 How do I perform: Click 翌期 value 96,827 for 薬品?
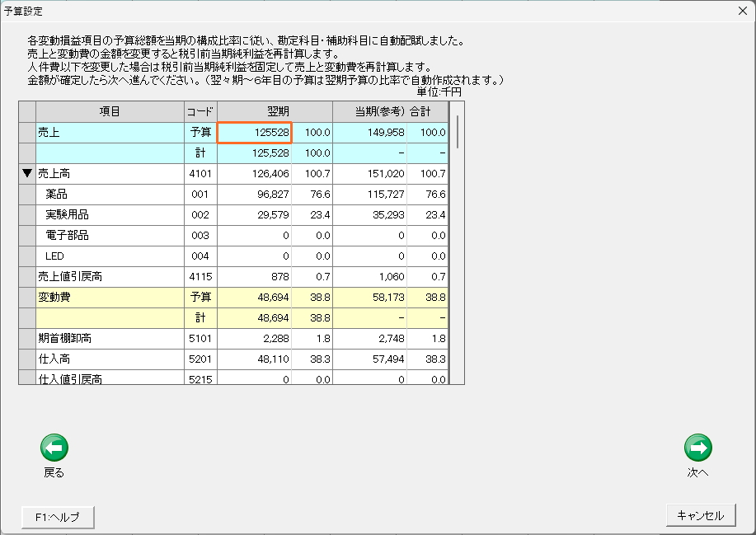click(255, 195)
